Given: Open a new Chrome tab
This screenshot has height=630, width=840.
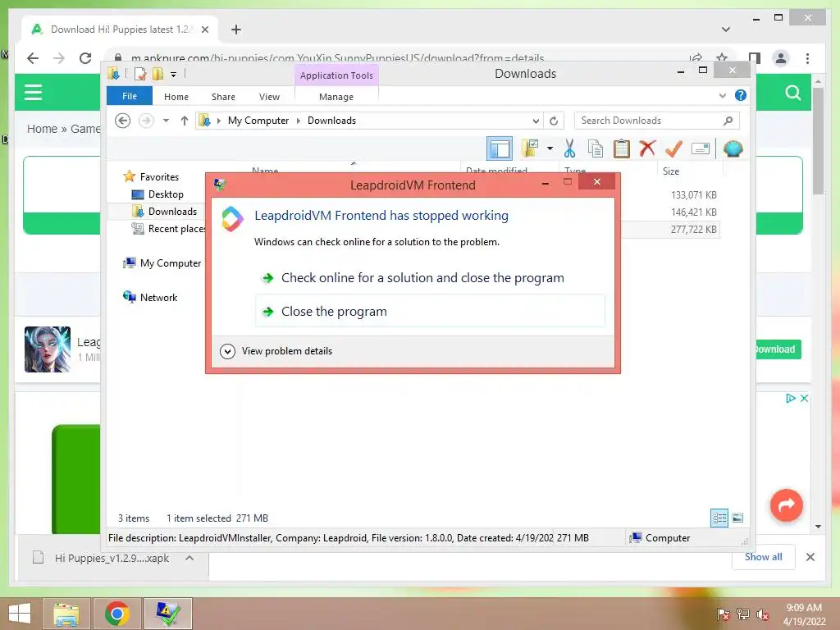Looking at the screenshot, I should click(x=235, y=30).
